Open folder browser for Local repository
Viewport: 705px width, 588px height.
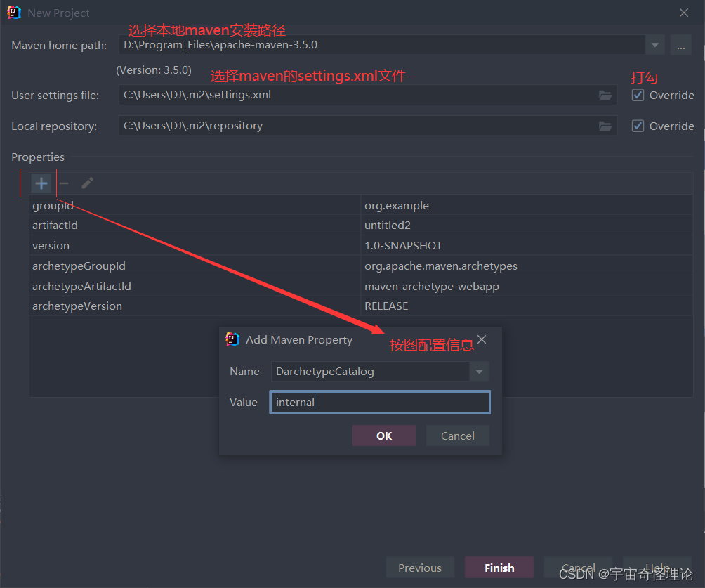coord(605,126)
